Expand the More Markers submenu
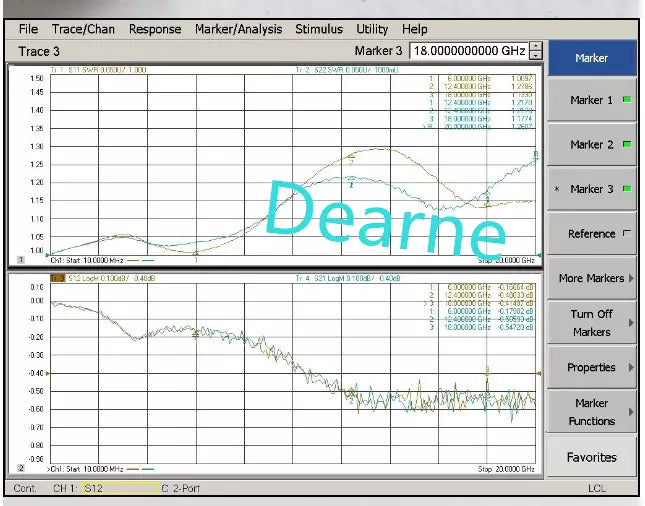645x506 pixels. point(591,278)
